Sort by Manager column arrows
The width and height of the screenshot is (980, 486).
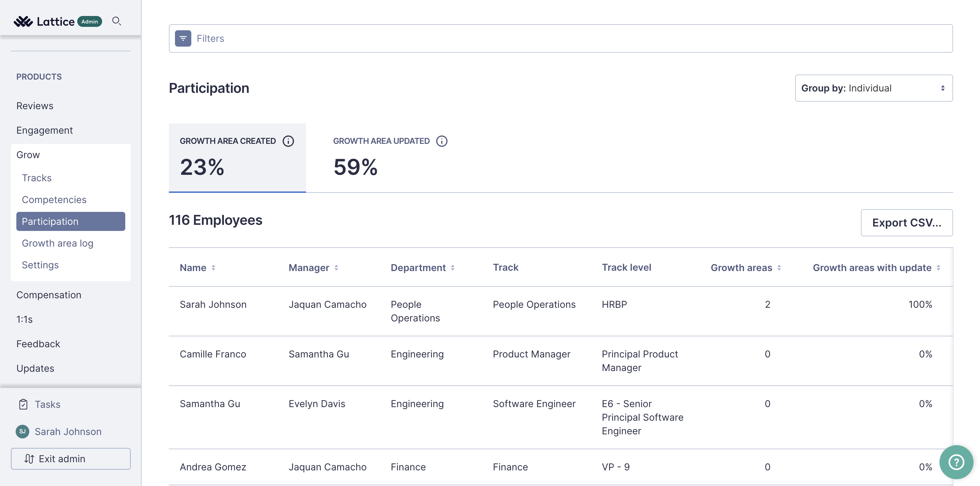click(336, 268)
